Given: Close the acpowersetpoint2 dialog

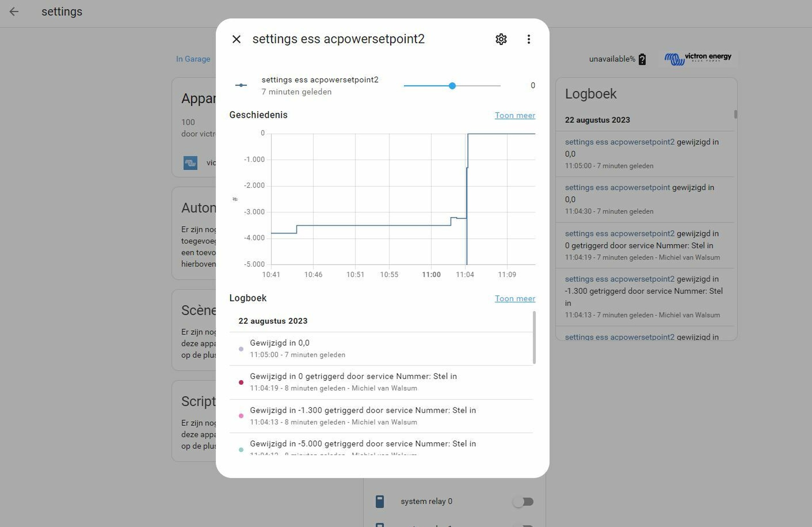Looking at the screenshot, I should click(x=236, y=39).
